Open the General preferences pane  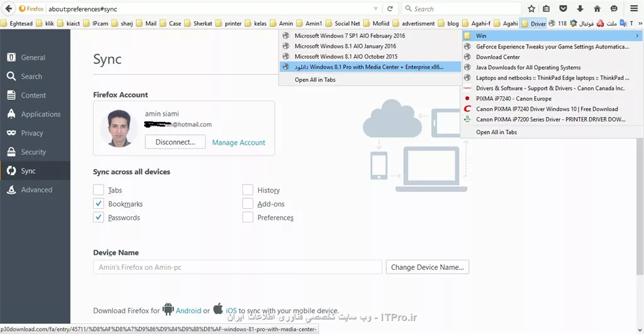click(35, 57)
